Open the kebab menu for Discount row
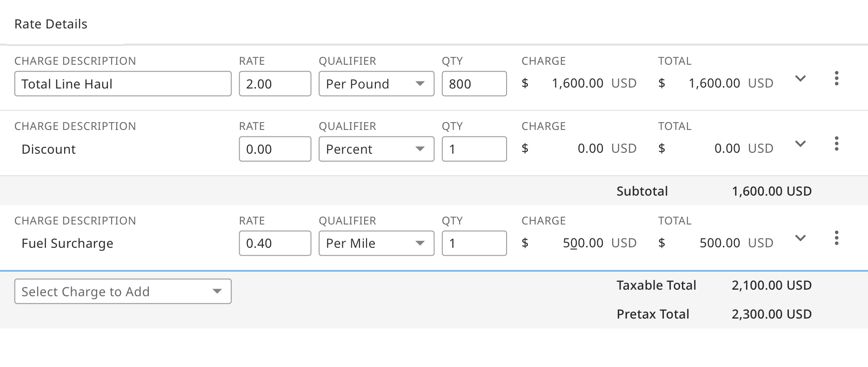This screenshot has height=367, width=868. (x=836, y=143)
